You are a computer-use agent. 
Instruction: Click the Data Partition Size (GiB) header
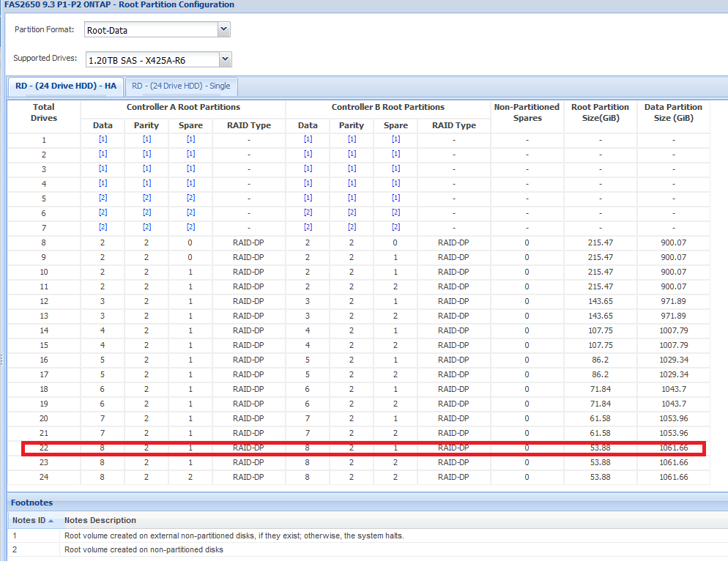point(673,112)
